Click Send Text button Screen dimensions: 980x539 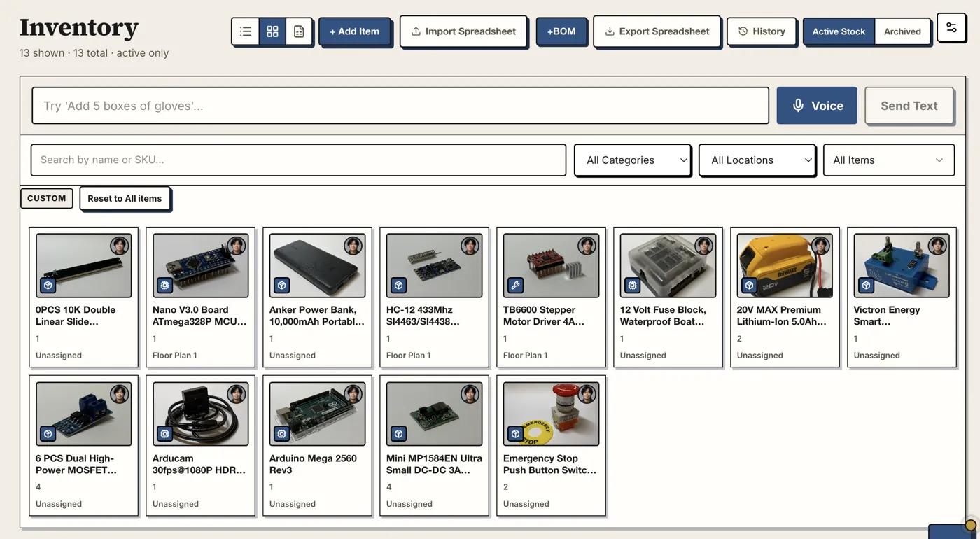click(909, 106)
